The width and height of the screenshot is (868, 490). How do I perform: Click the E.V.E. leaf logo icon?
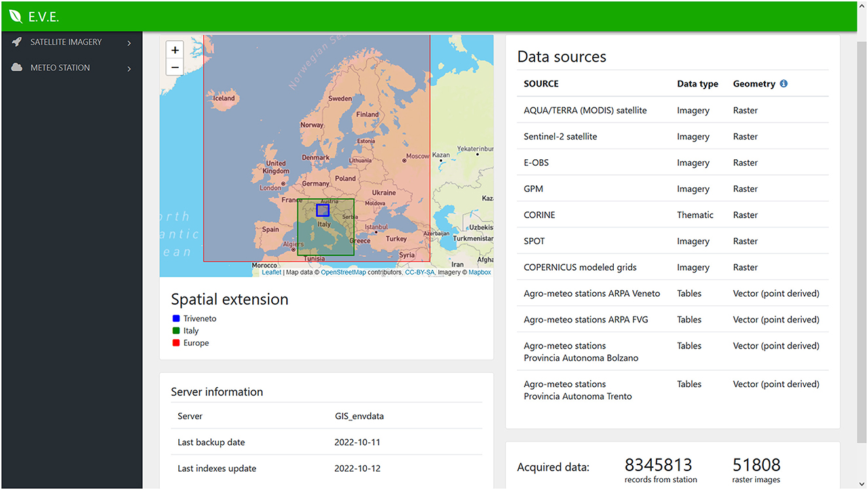pos(15,16)
